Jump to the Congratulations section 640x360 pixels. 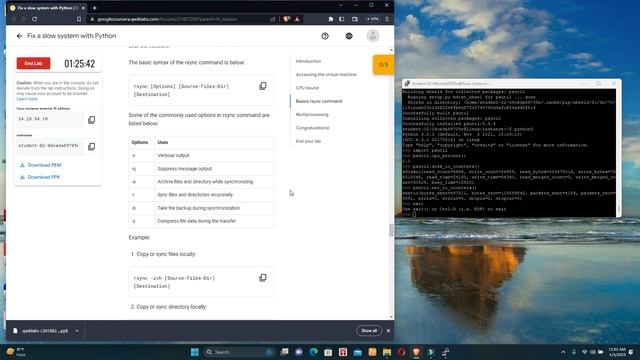coord(312,128)
